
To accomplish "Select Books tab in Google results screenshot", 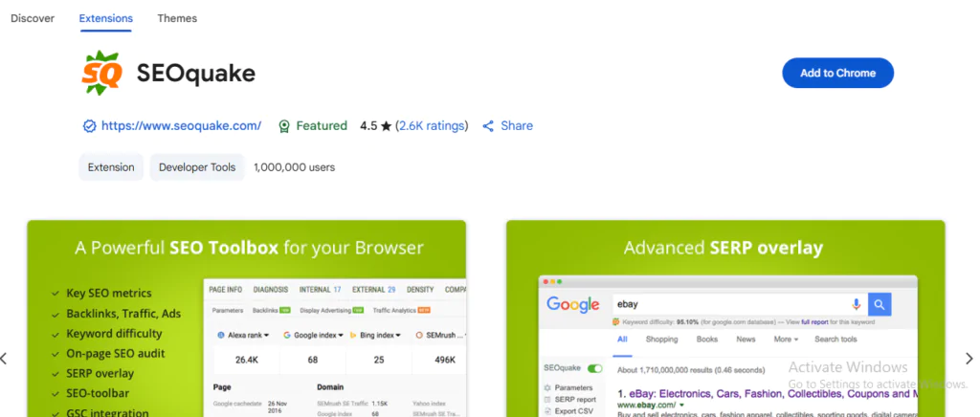I will (x=707, y=339).
